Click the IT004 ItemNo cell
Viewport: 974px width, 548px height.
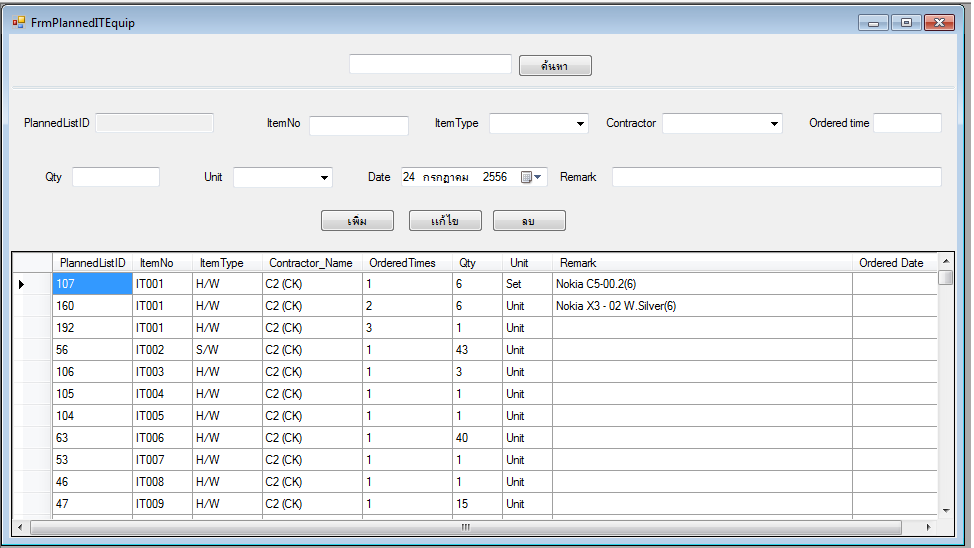[x=163, y=394]
